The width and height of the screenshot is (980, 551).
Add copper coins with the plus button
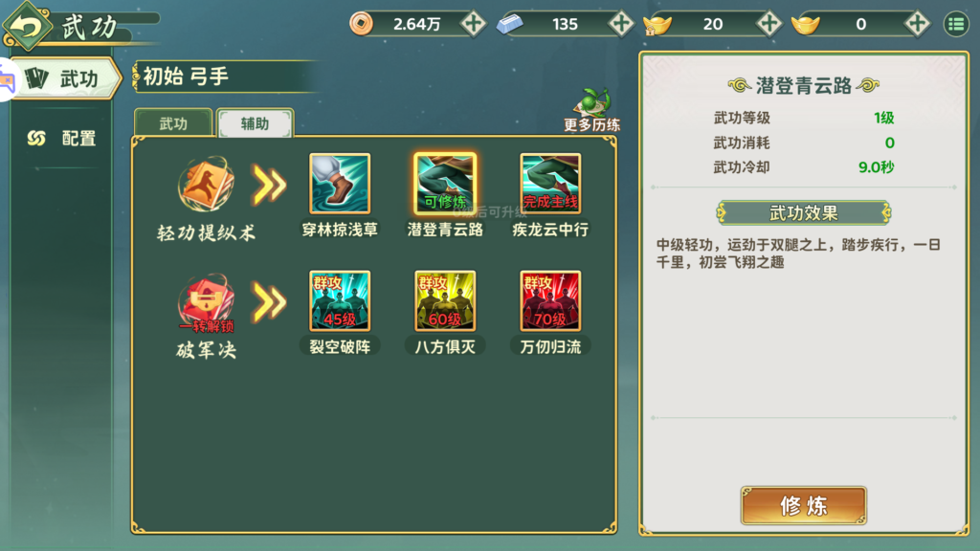473,24
